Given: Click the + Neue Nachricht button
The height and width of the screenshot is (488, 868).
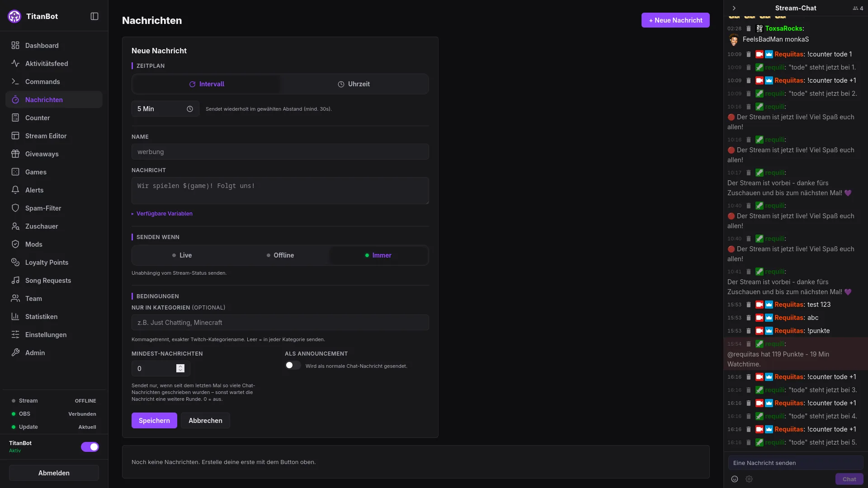Looking at the screenshot, I should click(675, 20).
